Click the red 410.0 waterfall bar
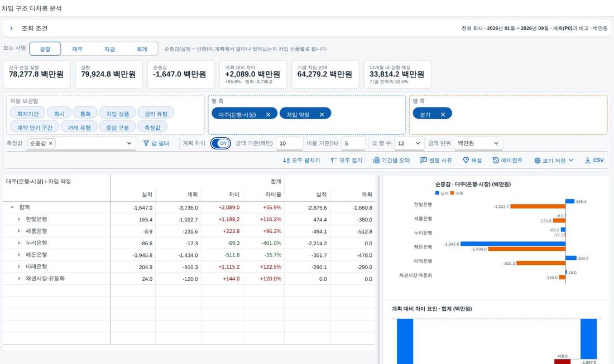 [562, 362]
